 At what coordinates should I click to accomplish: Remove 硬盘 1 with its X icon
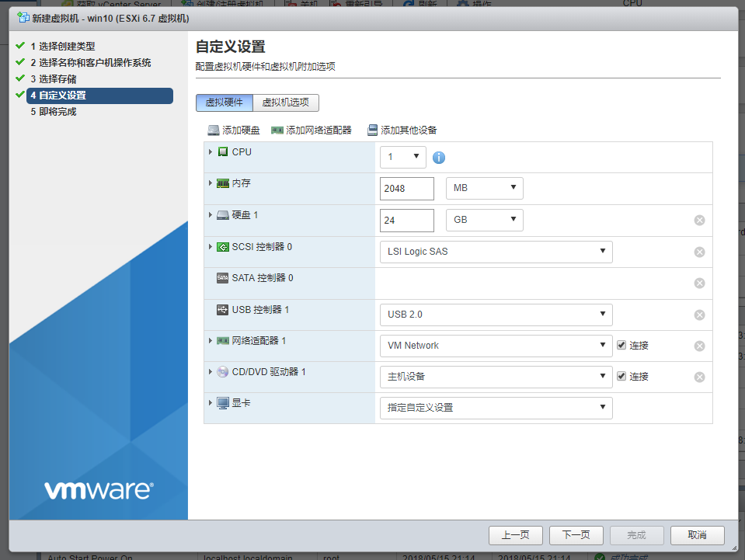pyautogui.click(x=699, y=221)
